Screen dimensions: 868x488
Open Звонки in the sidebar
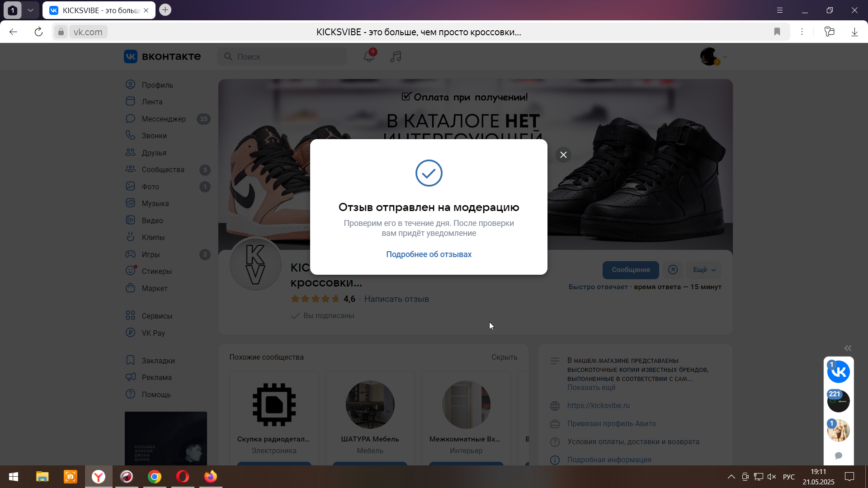tap(154, 136)
